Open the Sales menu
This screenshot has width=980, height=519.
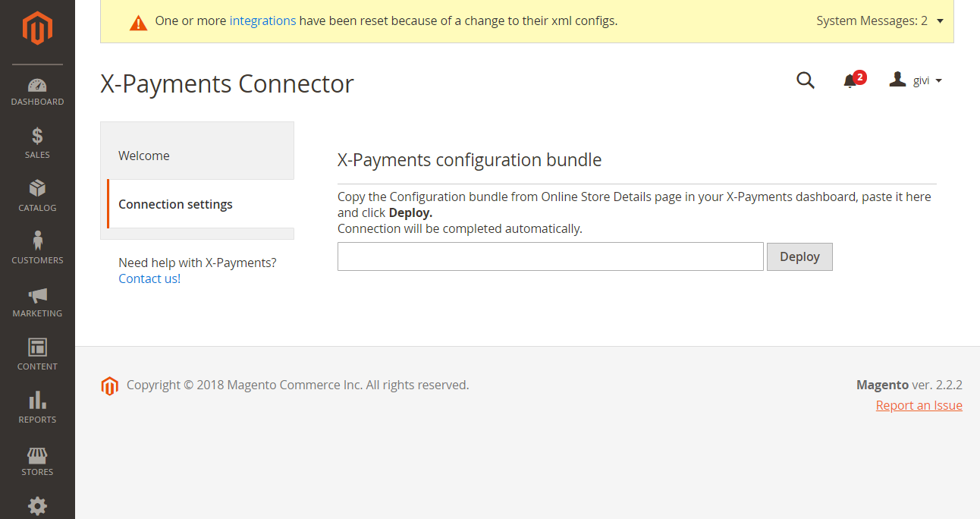coord(37,143)
